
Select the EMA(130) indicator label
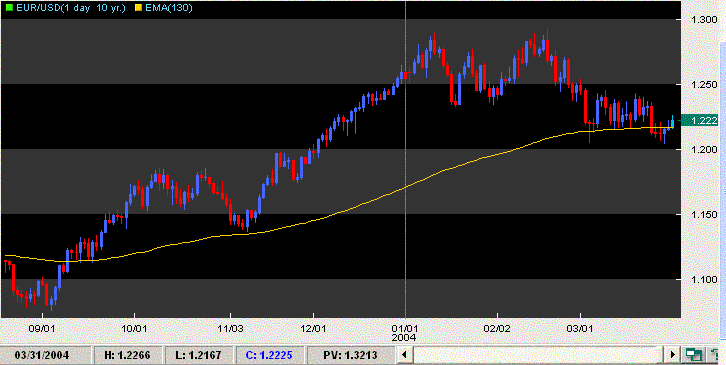pyautogui.click(x=168, y=8)
